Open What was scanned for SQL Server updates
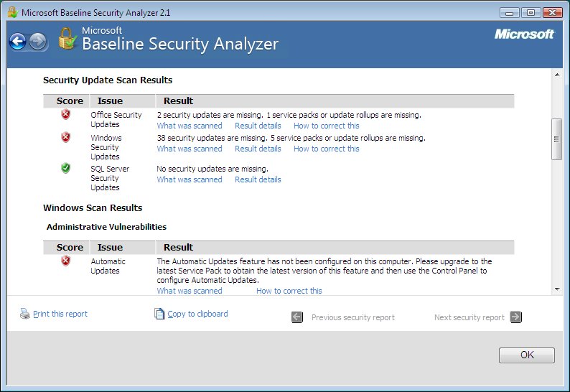The width and height of the screenshot is (570, 392). pyautogui.click(x=190, y=179)
